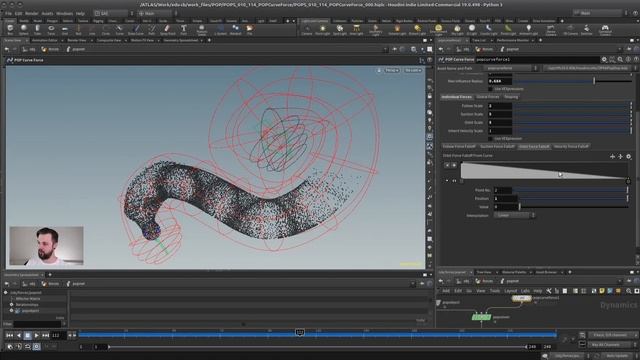The width and height of the screenshot is (640, 360).
Task: Select the Font shelf tool
Action: click(x=183, y=29)
